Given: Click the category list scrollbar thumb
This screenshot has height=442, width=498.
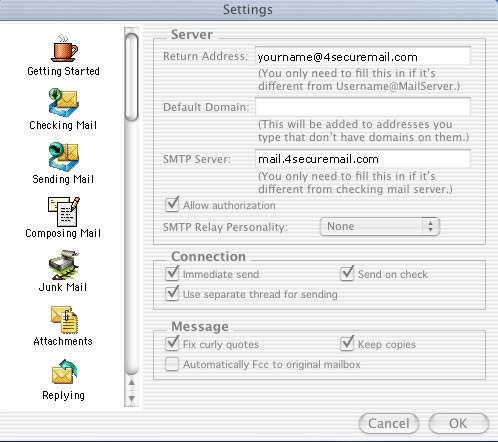Looking at the screenshot, I should click(132, 77).
